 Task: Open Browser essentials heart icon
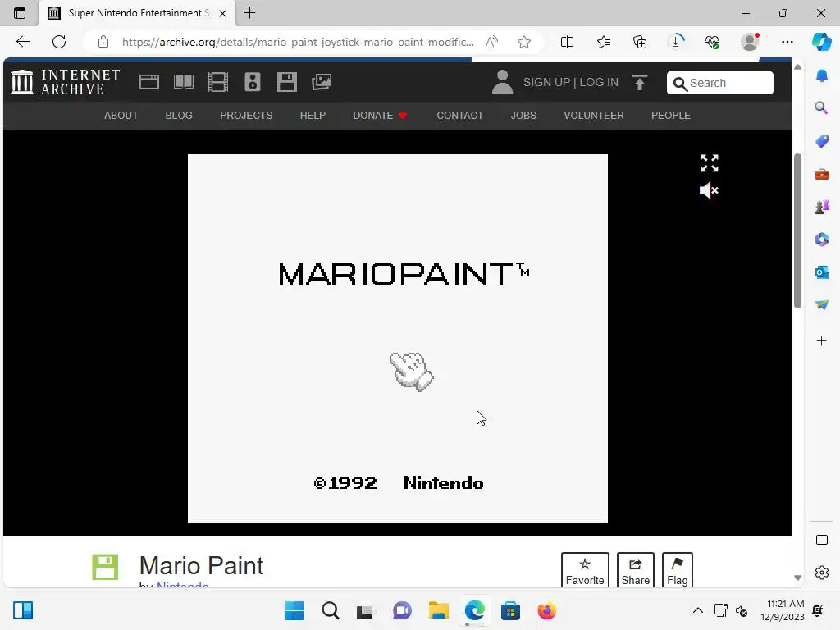pyautogui.click(x=712, y=42)
